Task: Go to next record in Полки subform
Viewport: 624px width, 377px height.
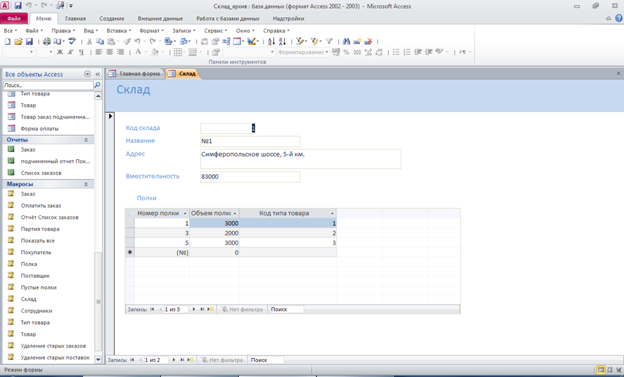Action: click(194, 309)
